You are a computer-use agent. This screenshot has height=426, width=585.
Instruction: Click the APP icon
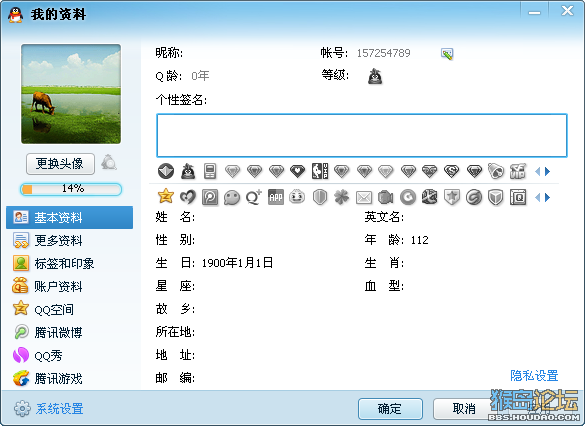coord(276,197)
